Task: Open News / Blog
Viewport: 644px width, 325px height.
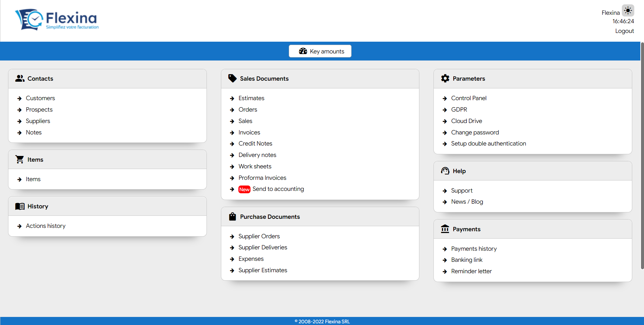Action: 467,202
